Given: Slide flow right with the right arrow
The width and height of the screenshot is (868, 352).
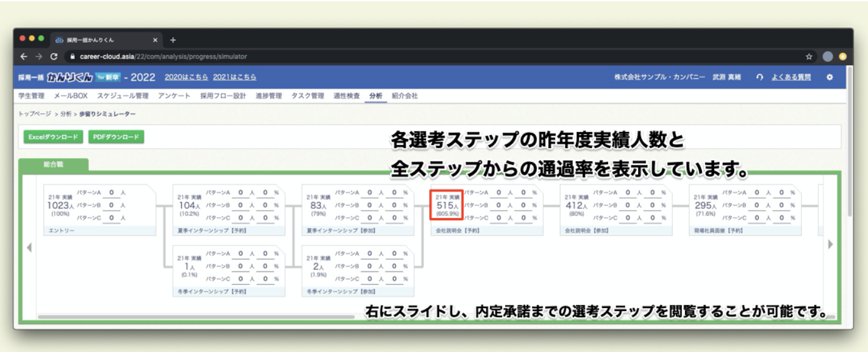Looking at the screenshot, I should pyautogui.click(x=831, y=245).
